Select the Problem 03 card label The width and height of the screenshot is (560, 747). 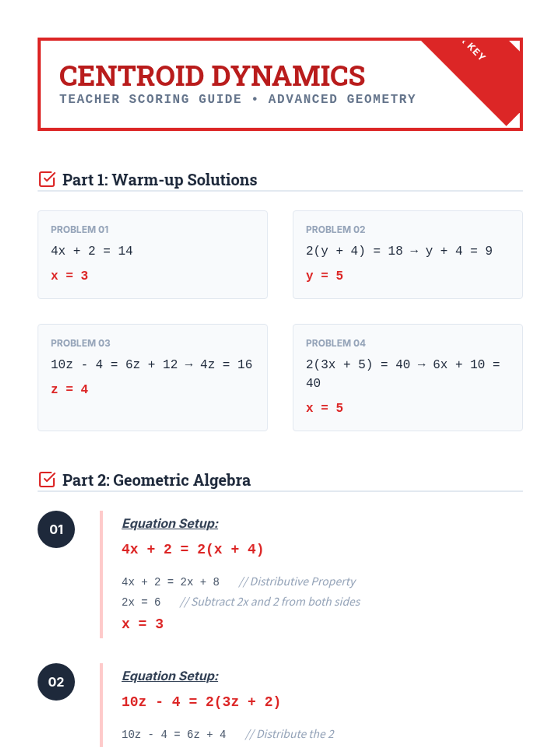[80, 343]
